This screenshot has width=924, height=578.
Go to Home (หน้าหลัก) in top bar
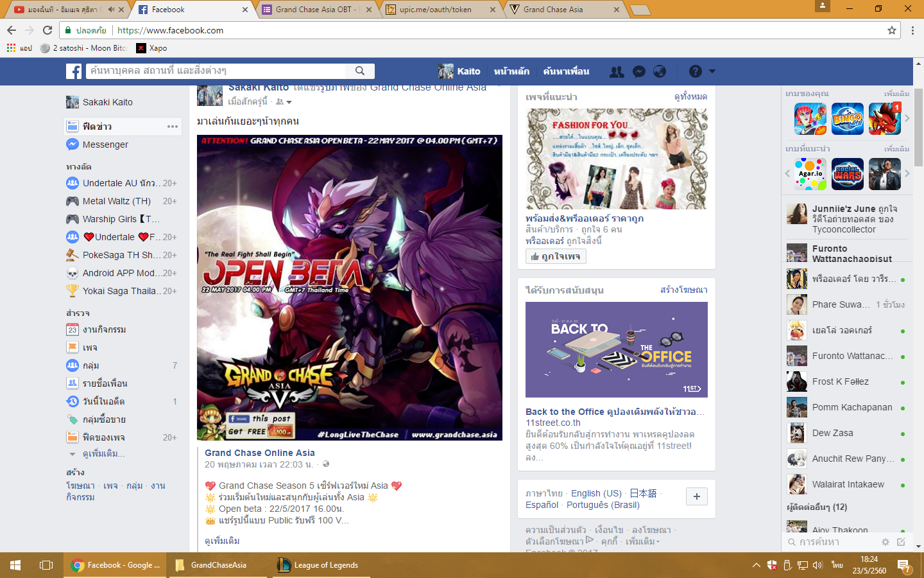click(511, 71)
